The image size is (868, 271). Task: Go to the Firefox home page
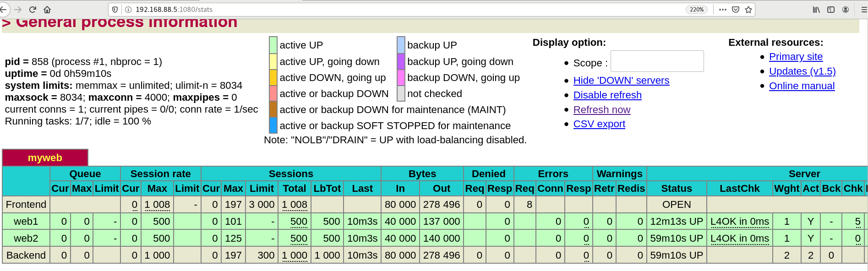(47, 10)
